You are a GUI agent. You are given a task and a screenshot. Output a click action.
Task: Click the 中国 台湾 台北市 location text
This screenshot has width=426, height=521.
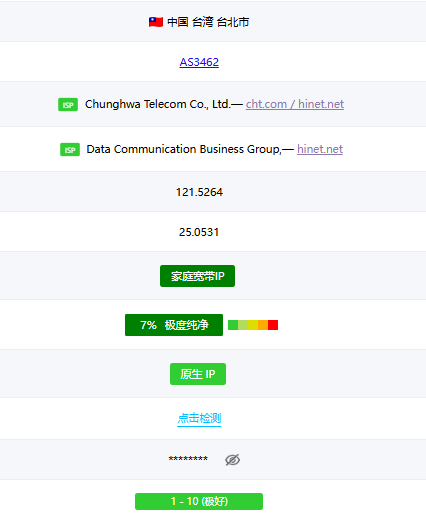(208, 22)
